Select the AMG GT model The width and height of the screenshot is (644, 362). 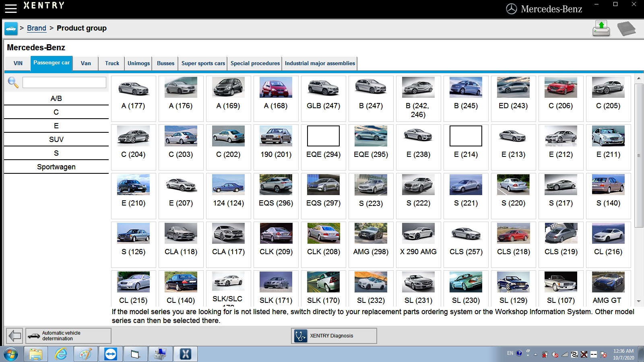pos(608,288)
